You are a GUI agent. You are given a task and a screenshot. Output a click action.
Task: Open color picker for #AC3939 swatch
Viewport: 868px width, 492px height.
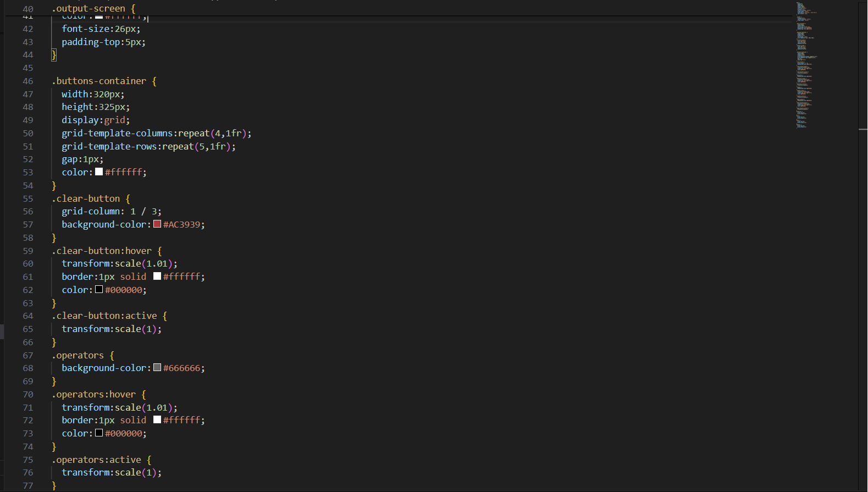[157, 224]
